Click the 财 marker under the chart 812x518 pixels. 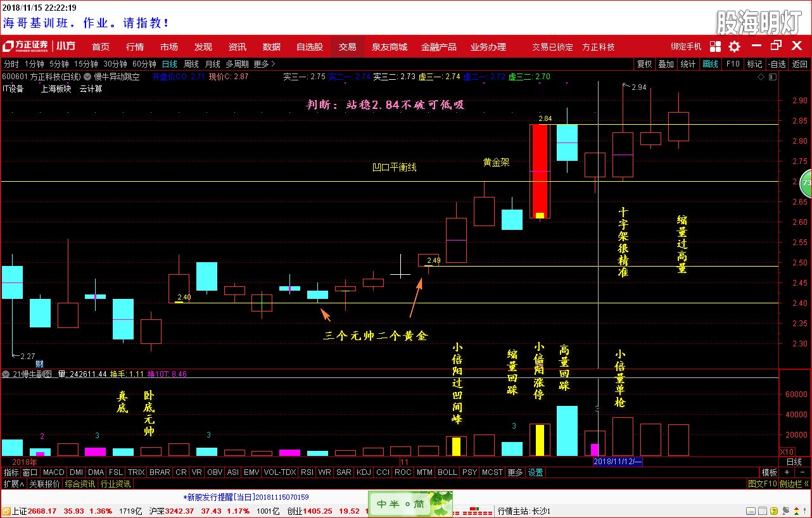click(x=39, y=363)
